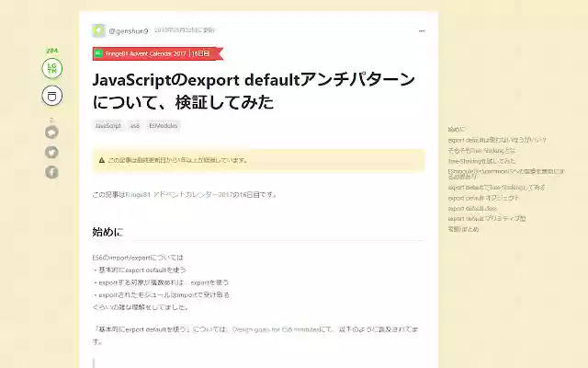588x368 pixels.
Task: Jump to 'export defaultは使わないほうがいい？' in the contents
Action: pos(497,140)
